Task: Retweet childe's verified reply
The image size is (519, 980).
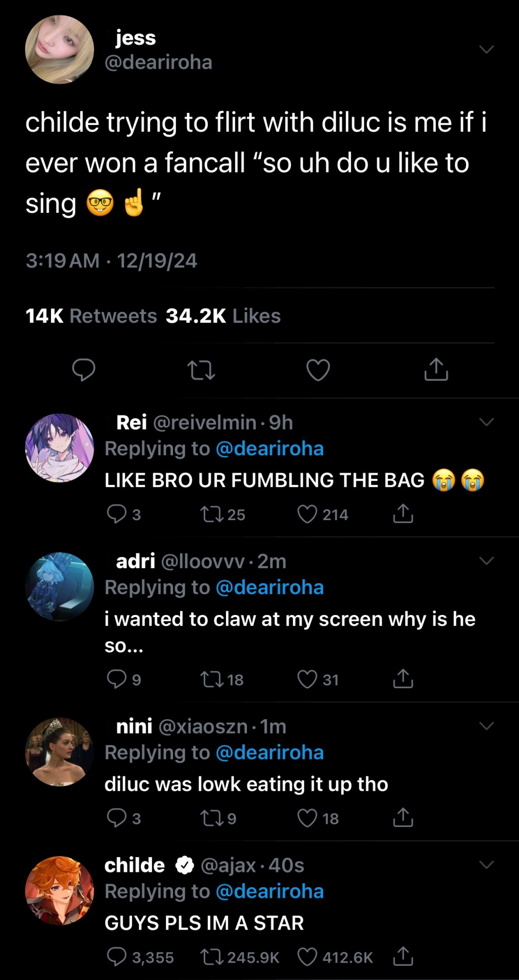Action: coord(212,957)
